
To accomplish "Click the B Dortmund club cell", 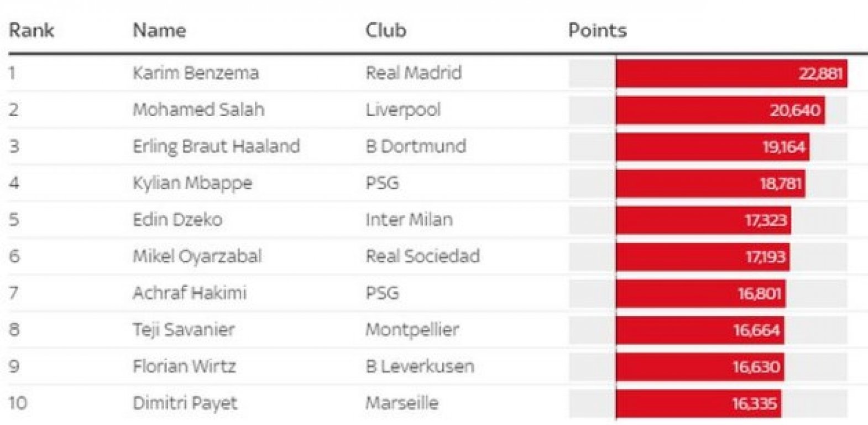I will click(416, 146).
